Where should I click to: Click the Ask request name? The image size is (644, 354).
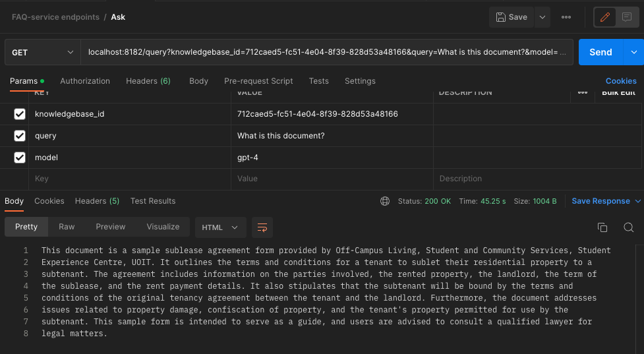(x=118, y=17)
